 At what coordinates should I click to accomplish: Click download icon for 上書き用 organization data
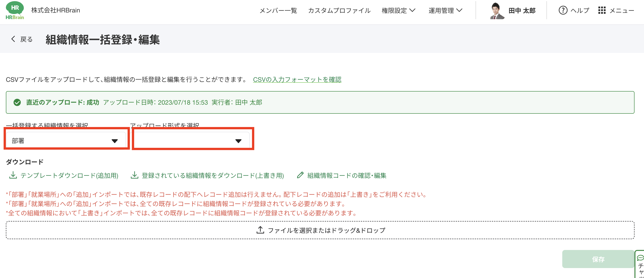135,175
